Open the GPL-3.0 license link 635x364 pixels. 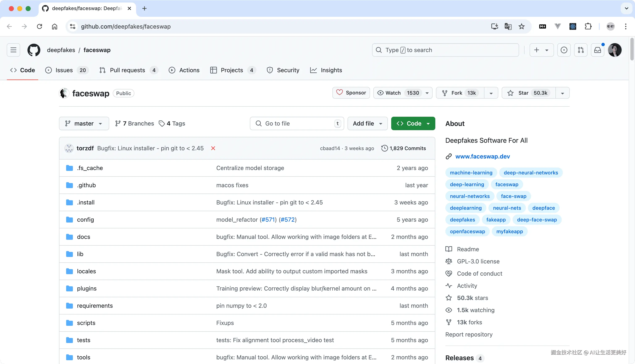coord(478,262)
